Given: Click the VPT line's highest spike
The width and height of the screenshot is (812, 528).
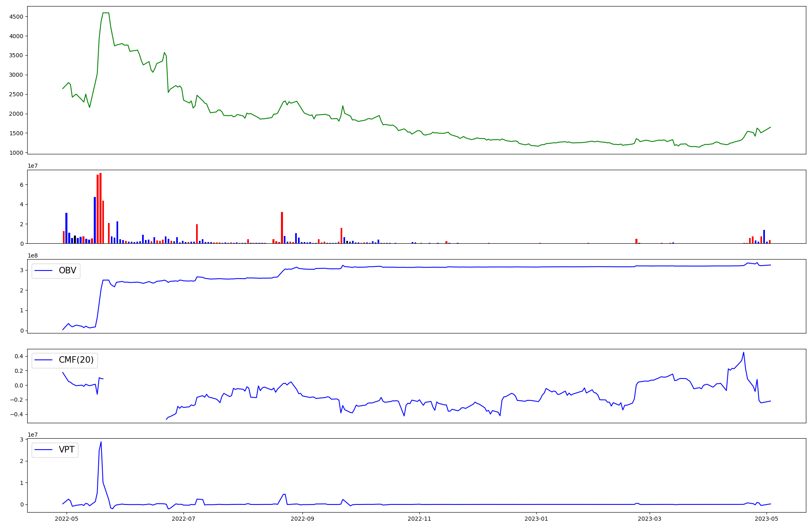Looking at the screenshot, I should 101,442.
